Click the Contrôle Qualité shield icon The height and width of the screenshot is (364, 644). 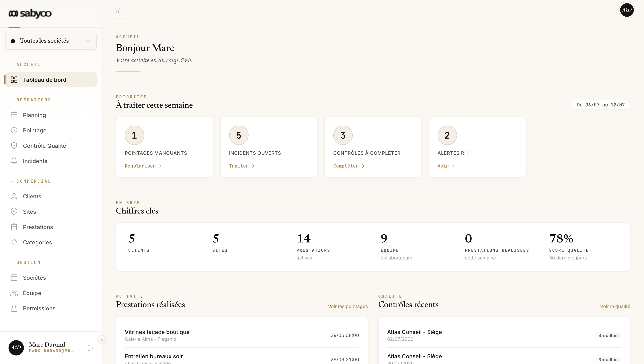pos(14,146)
